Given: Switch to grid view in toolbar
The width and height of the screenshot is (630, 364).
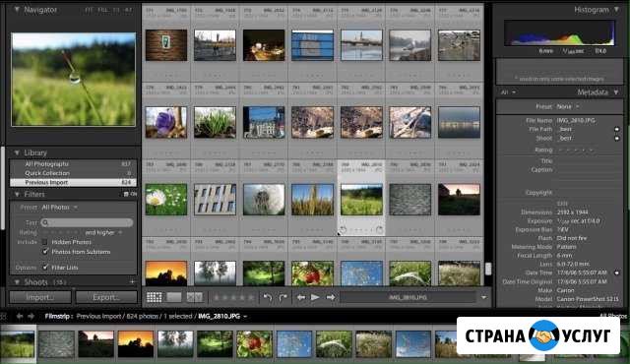Looking at the screenshot, I should tap(154, 297).
